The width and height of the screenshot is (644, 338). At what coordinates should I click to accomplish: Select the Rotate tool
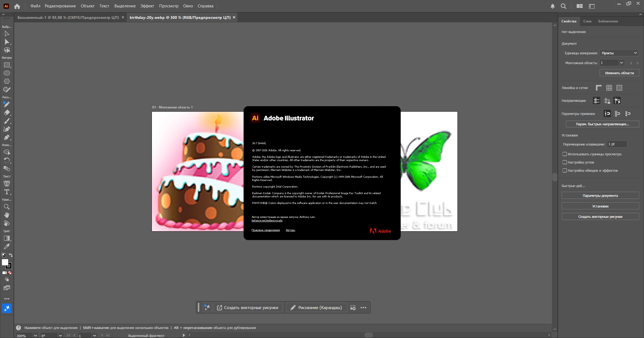tap(7, 160)
